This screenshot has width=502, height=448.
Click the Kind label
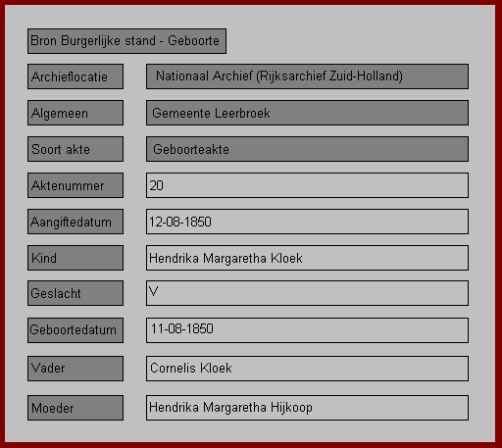(75, 258)
